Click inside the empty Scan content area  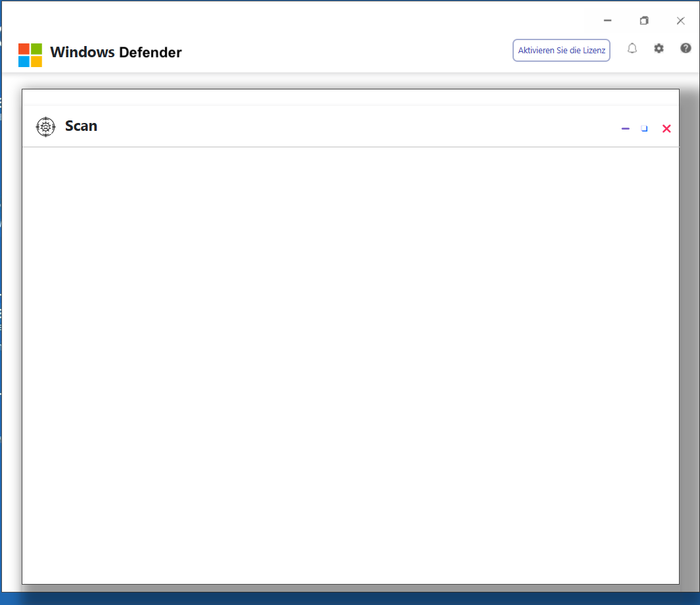[x=351, y=365]
